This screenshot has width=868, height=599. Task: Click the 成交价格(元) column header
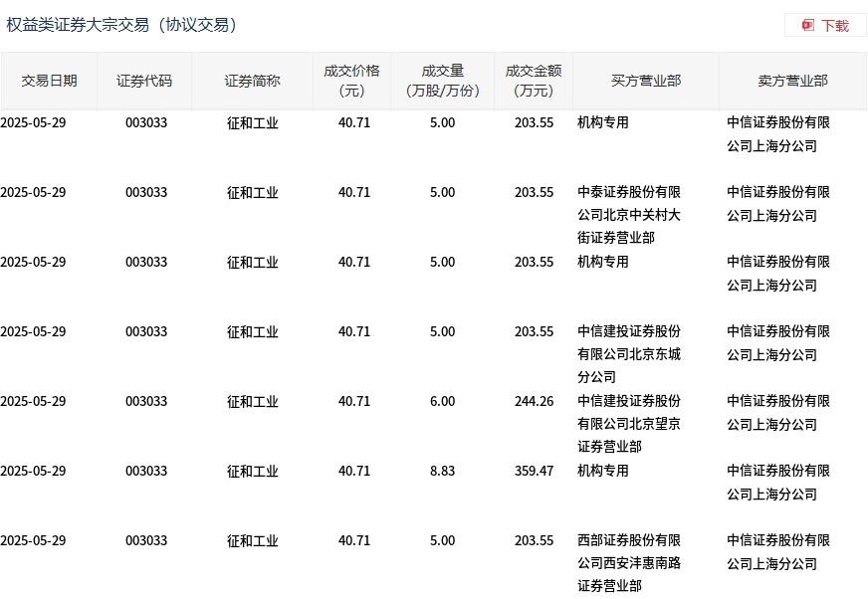click(351, 81)
